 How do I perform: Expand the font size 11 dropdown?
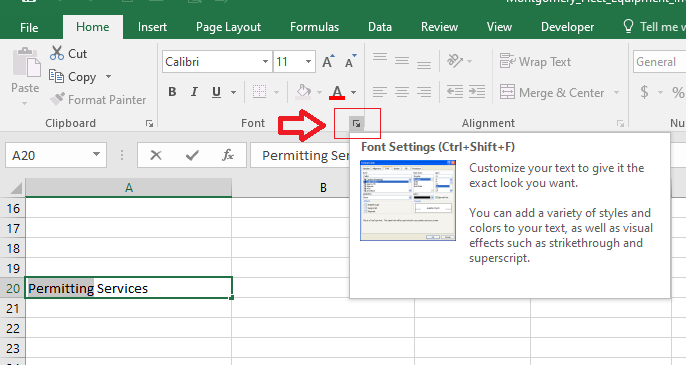pos(308,62)
